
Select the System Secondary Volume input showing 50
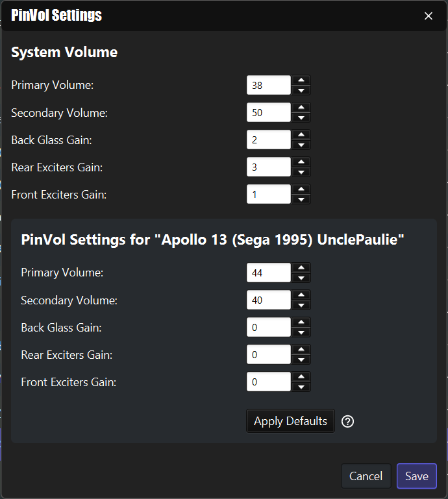(268, 112)
